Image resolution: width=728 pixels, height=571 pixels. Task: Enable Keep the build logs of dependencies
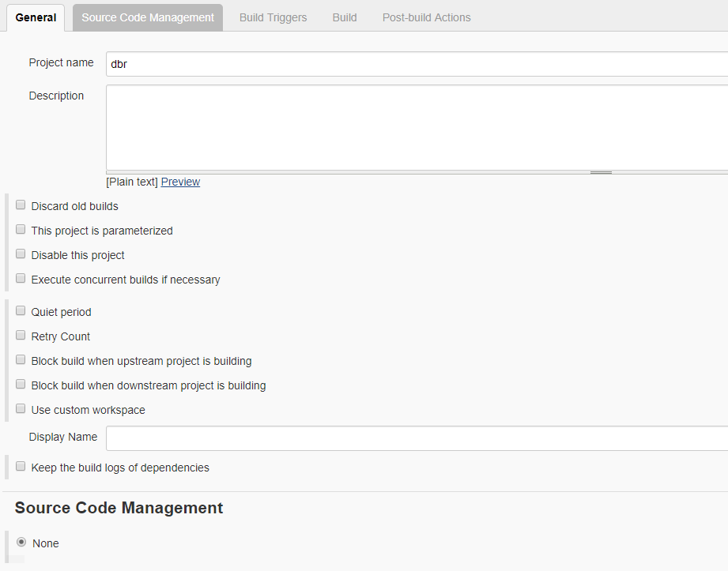tap(21, 467)
